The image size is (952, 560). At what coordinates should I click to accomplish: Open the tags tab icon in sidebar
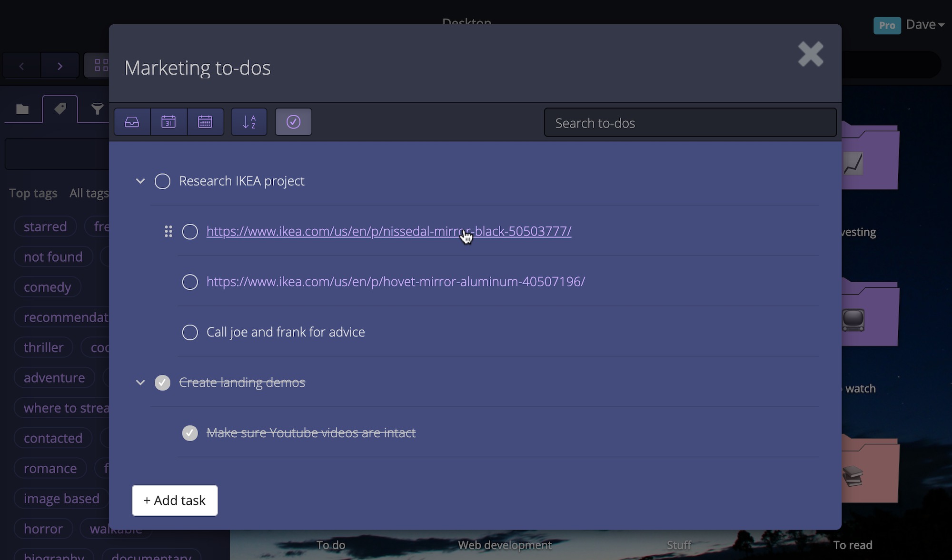[x=60, y=109]
